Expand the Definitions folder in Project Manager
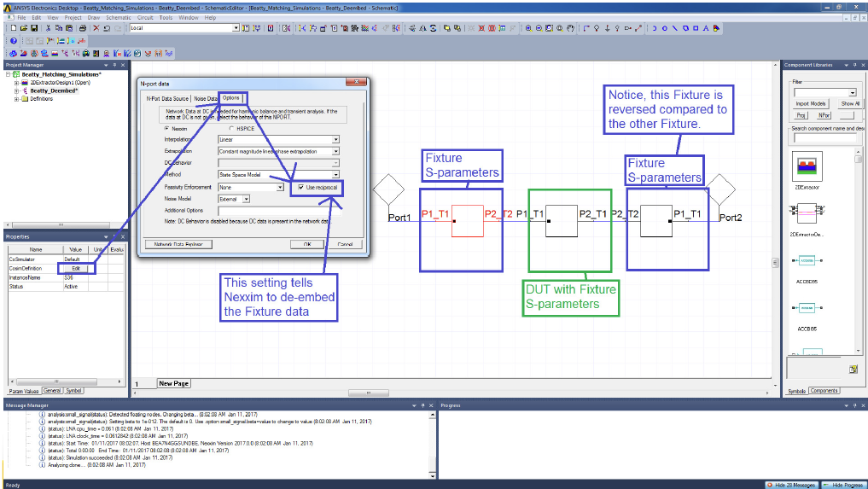Image resolution: width=868 pixels, height=489 pixels. coord(17,99)
